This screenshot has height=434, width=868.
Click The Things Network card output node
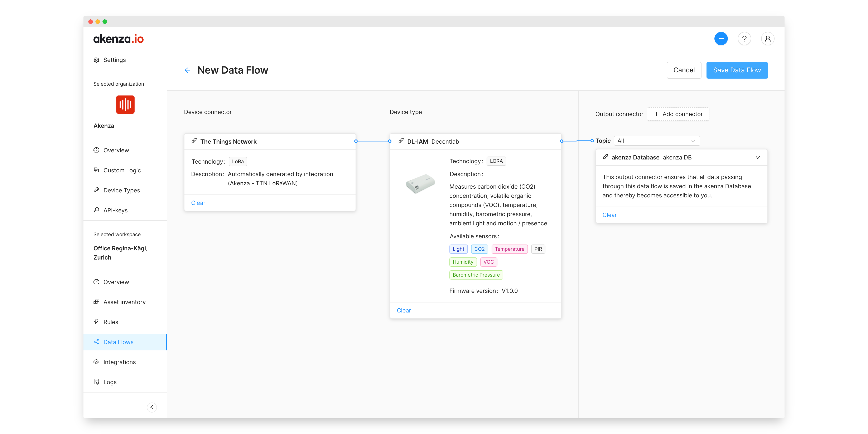[356, 141]
